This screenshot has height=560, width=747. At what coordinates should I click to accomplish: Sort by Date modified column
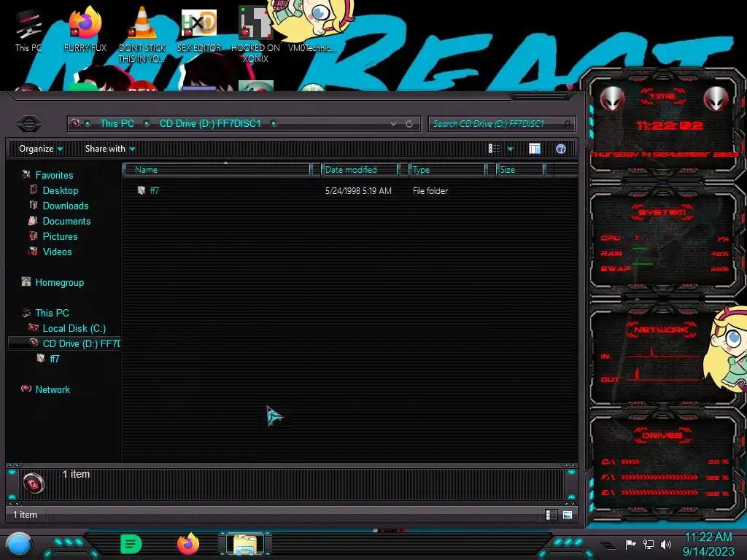click(360, 169)
